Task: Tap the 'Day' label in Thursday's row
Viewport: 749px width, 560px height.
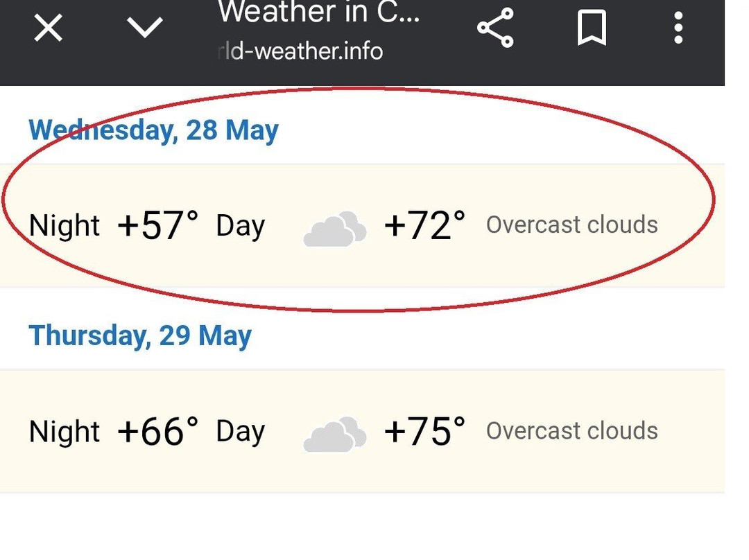Action: coord(240,431)
